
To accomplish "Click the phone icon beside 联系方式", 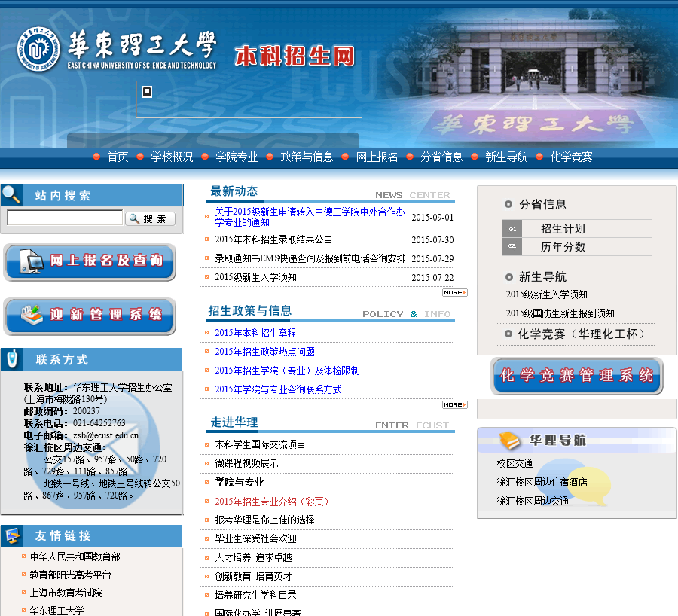I will tap(13, 358).
